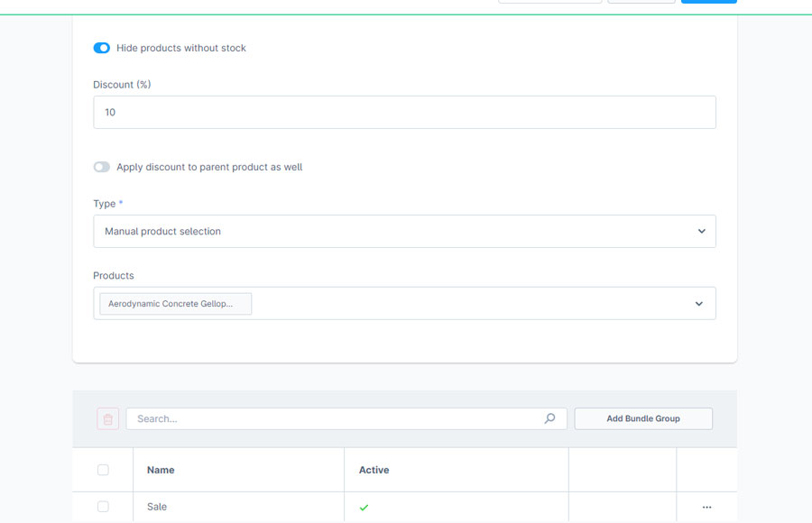Disable the "Hide products without stock" toggle

(101, 48)
